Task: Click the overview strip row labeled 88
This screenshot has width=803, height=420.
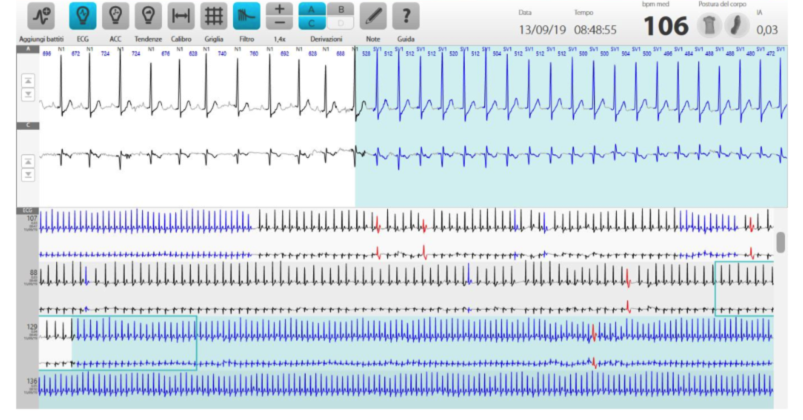Action: (406, 289)
